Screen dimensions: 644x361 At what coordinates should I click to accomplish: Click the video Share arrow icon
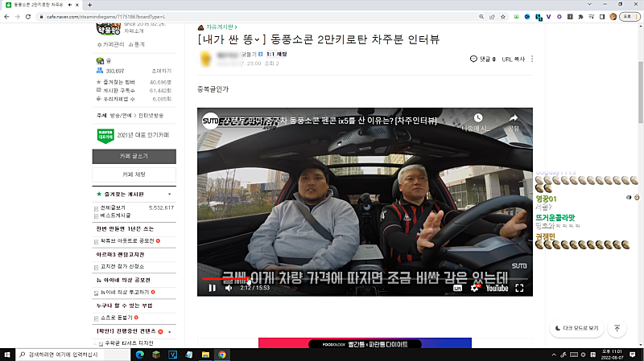[513, 119]
